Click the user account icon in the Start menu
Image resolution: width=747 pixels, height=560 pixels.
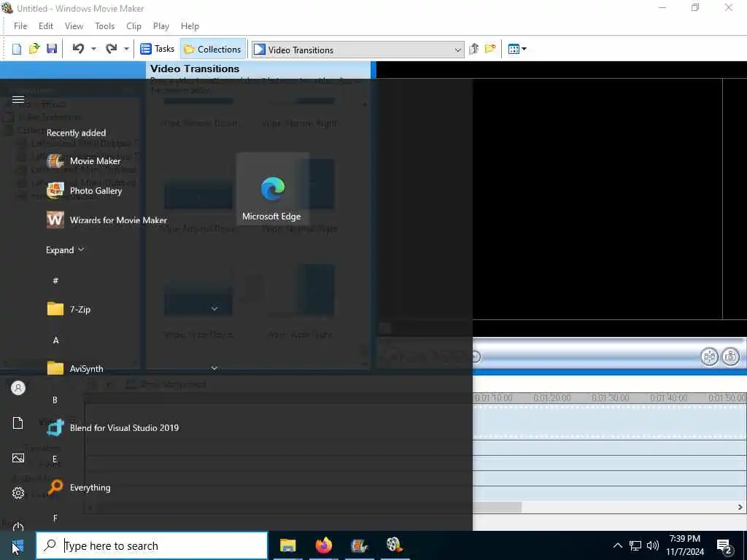coord(18,388)
